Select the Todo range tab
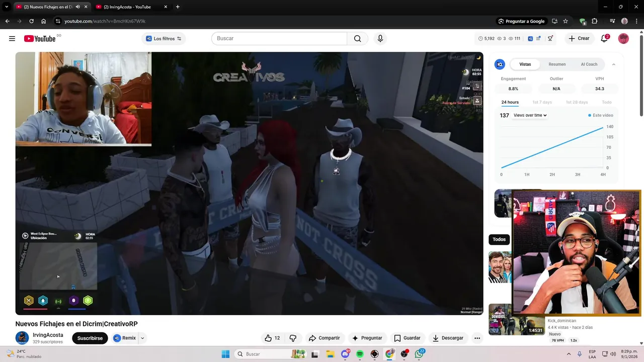The width and height of the screenshot is (644, 362). pos(607,102)
